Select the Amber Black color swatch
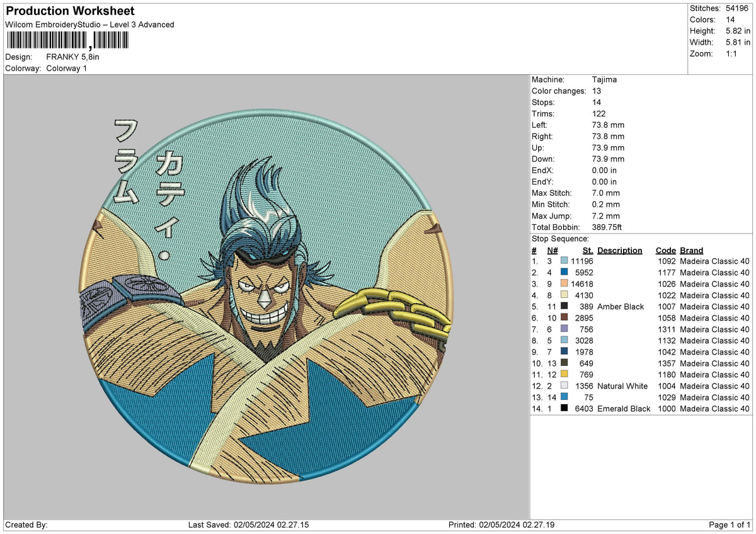The width and height of the screenshot is (756, 534). [x=564, y=307]
